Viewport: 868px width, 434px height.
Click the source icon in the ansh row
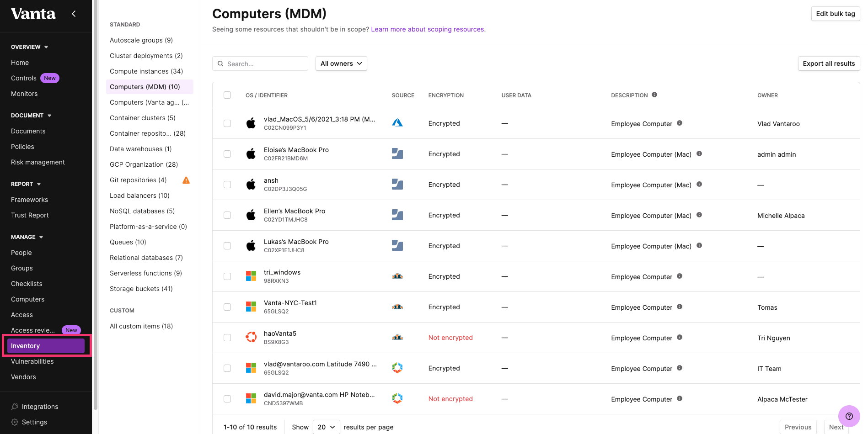[x=397, y=185]
